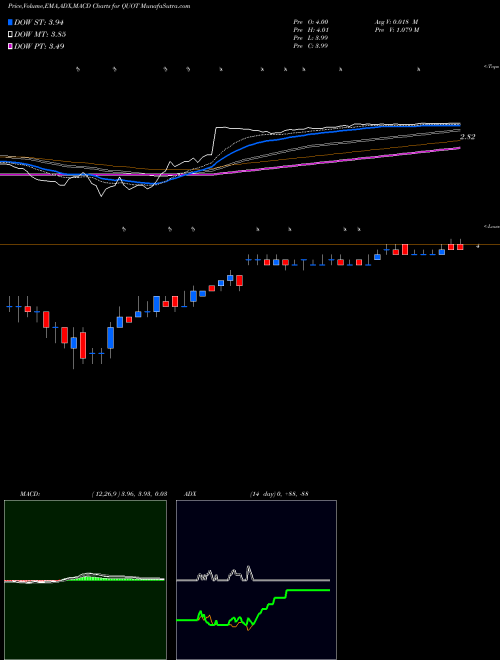Open the dark blue ADX indicator chart
Viewport: 500px width, 660px height.
[256, 580]
